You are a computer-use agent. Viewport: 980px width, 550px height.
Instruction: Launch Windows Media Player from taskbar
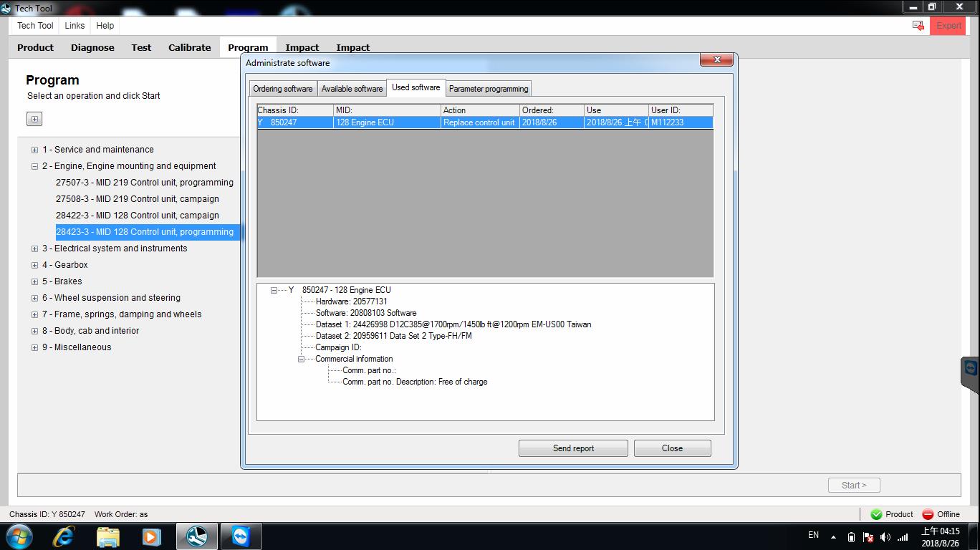(x=151, y=536)
